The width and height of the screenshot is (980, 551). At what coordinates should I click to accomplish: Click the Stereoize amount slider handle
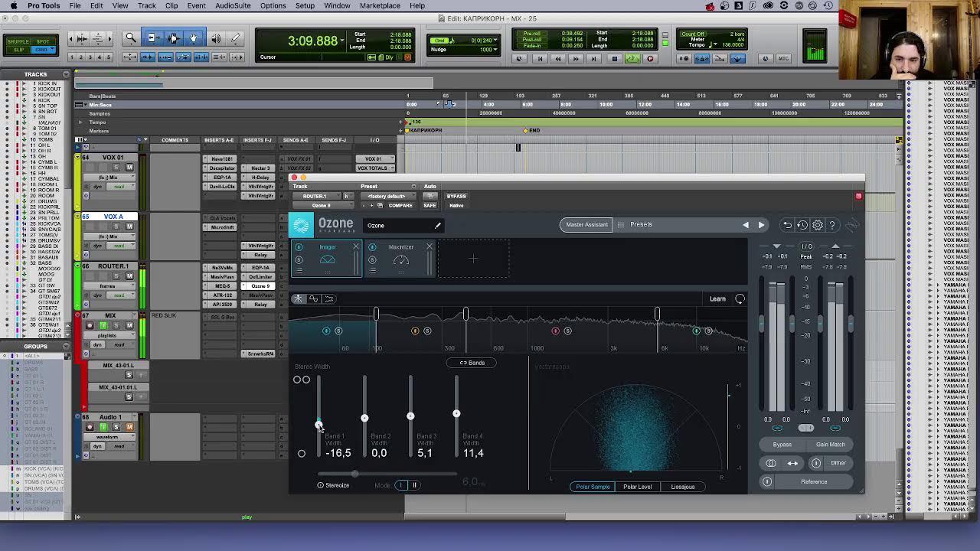point(354,474)
